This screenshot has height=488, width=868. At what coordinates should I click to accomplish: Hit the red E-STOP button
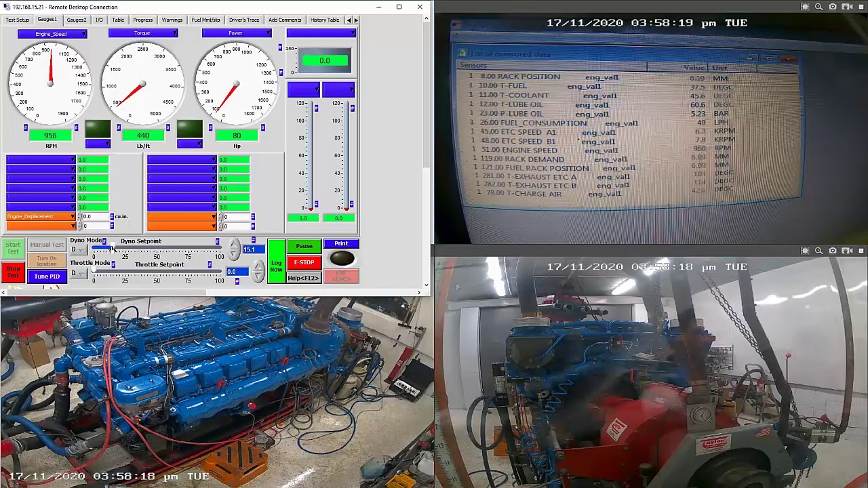coord(304,262)
